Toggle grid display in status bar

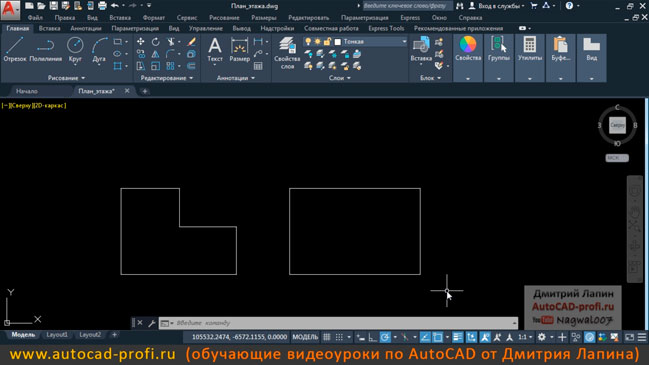[x=327, y=337]
